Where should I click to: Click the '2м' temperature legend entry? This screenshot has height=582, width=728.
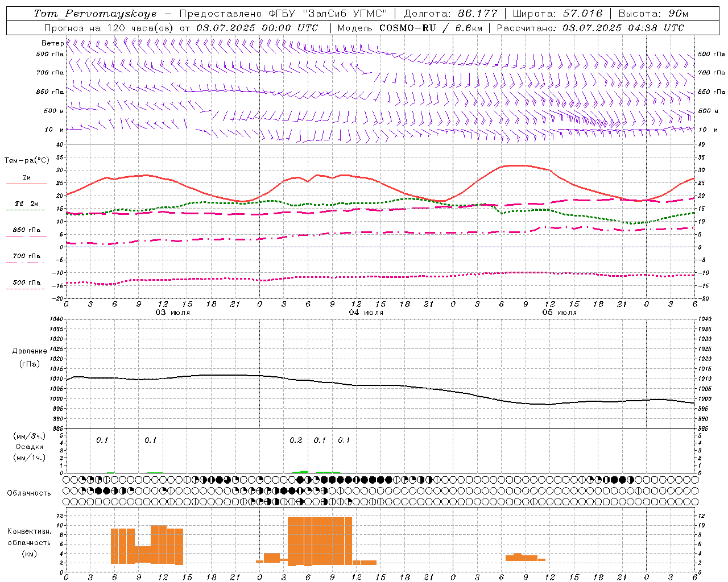tap(27, 177)
